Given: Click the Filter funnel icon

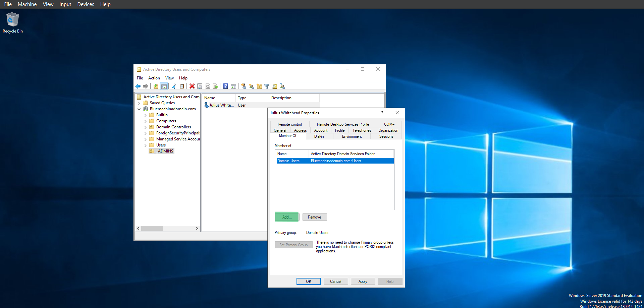Looking at the screenshot, I should 267,86.
